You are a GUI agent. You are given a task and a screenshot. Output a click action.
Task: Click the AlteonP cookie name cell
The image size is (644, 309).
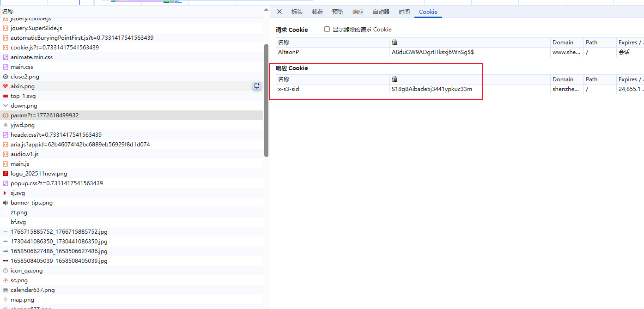click(333, 52)
